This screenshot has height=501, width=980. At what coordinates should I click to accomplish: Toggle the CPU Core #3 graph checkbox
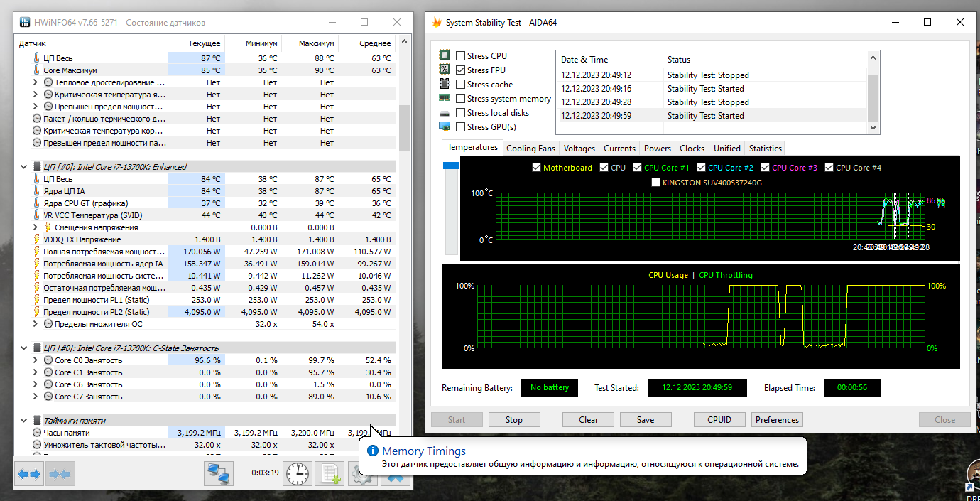(766, 168)
